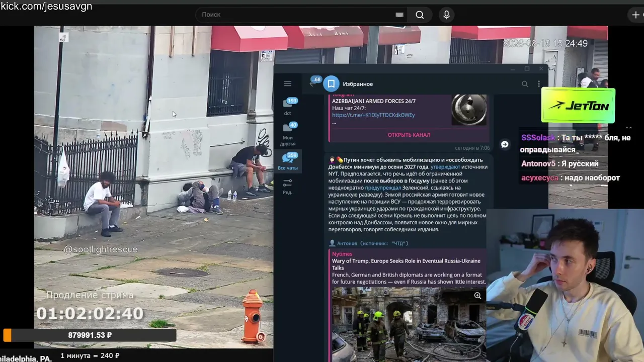
Task: Click the Продление стрима label
Action: (x=90, y=295)
